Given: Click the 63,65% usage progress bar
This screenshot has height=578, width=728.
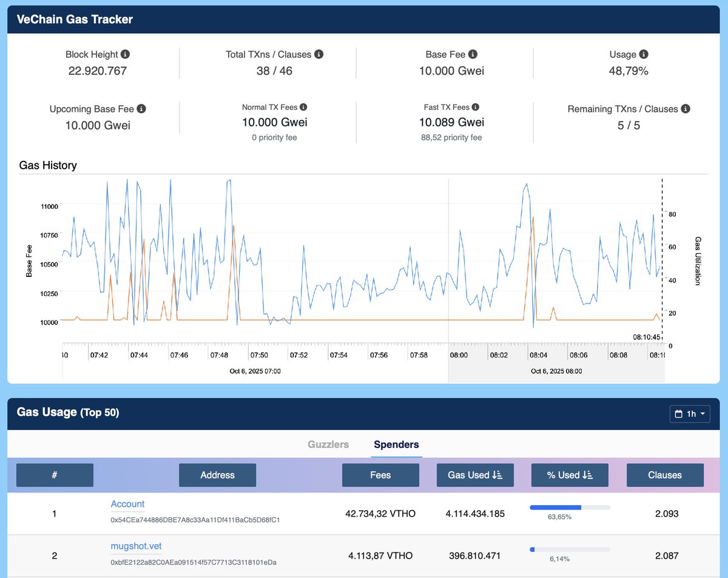Looking at the screenshot, I should coord(570,507).
